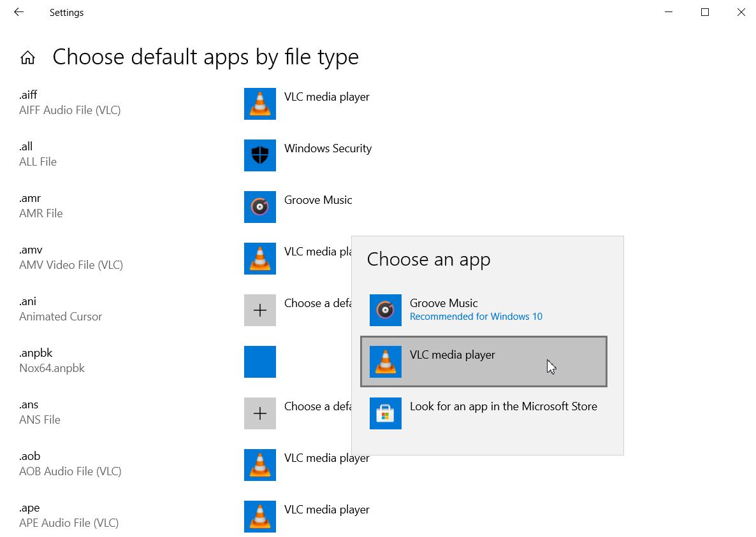This screenshot has width=756, height=537.
Task: Click VLC media player label for .aob
Action: 326,458
